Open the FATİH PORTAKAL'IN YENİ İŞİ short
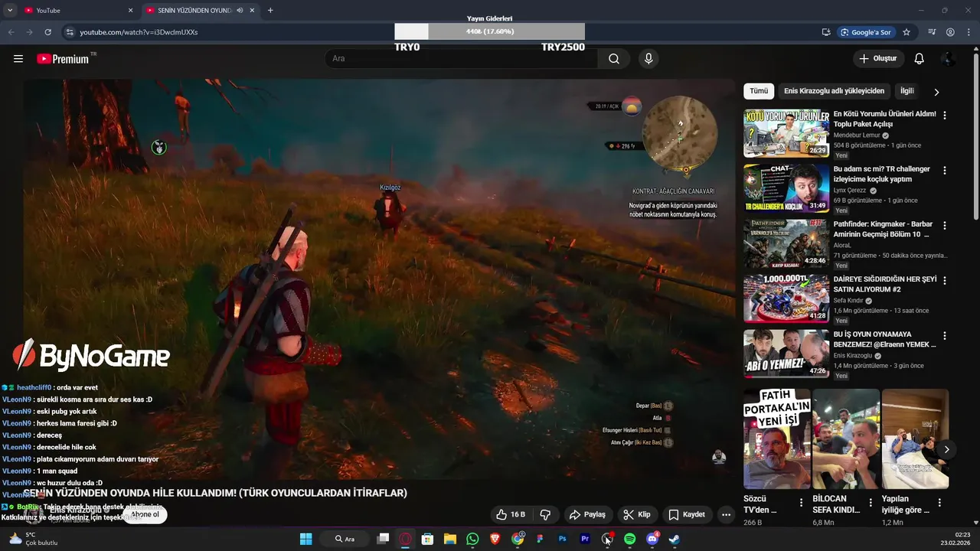The height and width of the screenshot is (551, 980). pos(776,439)
